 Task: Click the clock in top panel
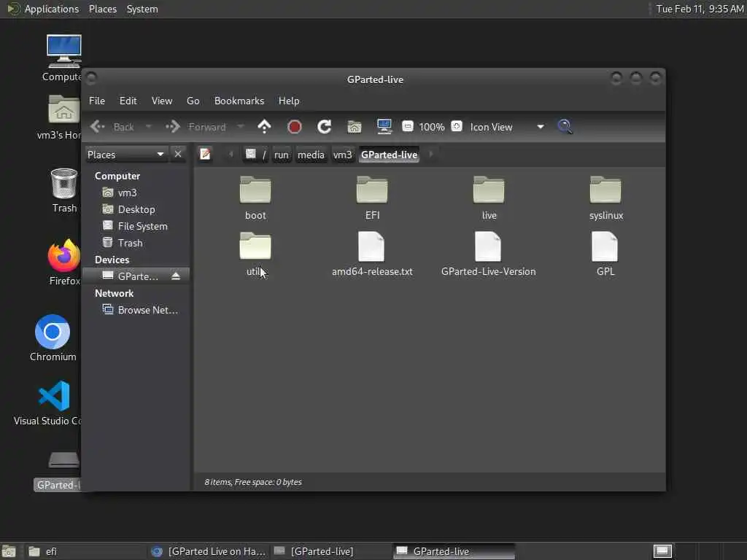[700, 9]
